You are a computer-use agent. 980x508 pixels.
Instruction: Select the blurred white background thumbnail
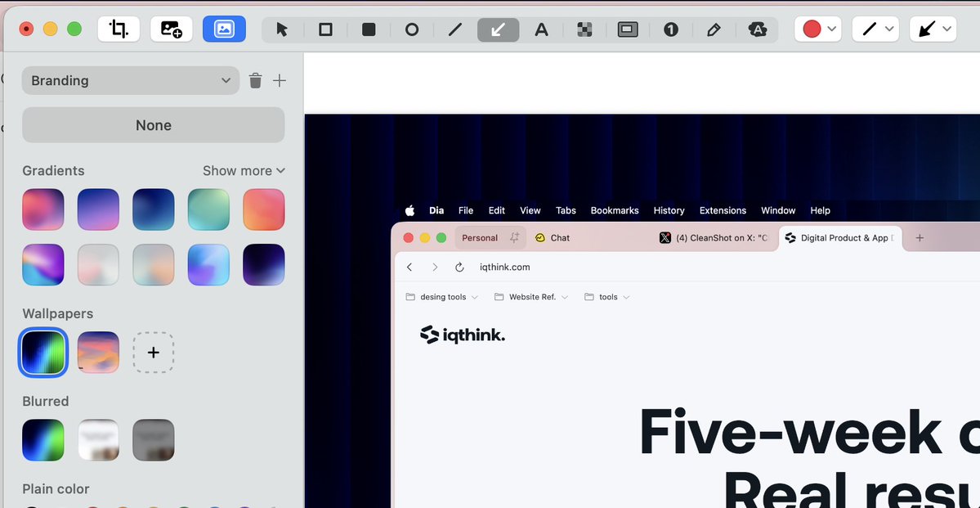pos(98,440)
